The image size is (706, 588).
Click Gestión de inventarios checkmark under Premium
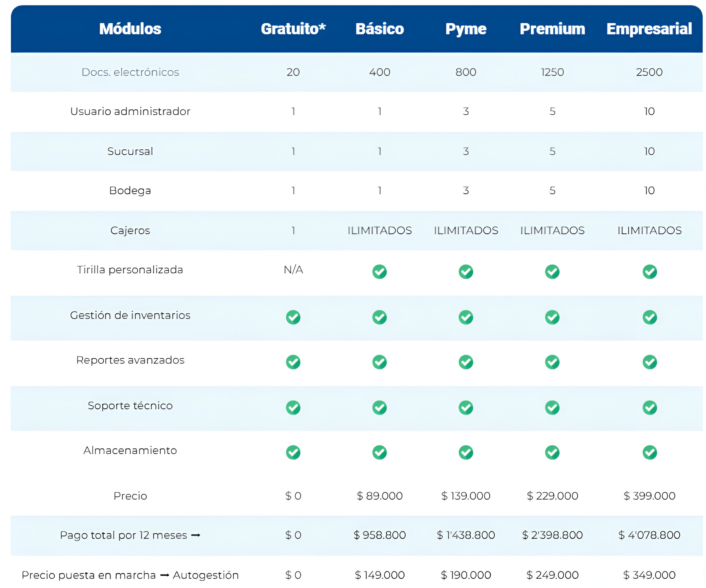[552, 317]
